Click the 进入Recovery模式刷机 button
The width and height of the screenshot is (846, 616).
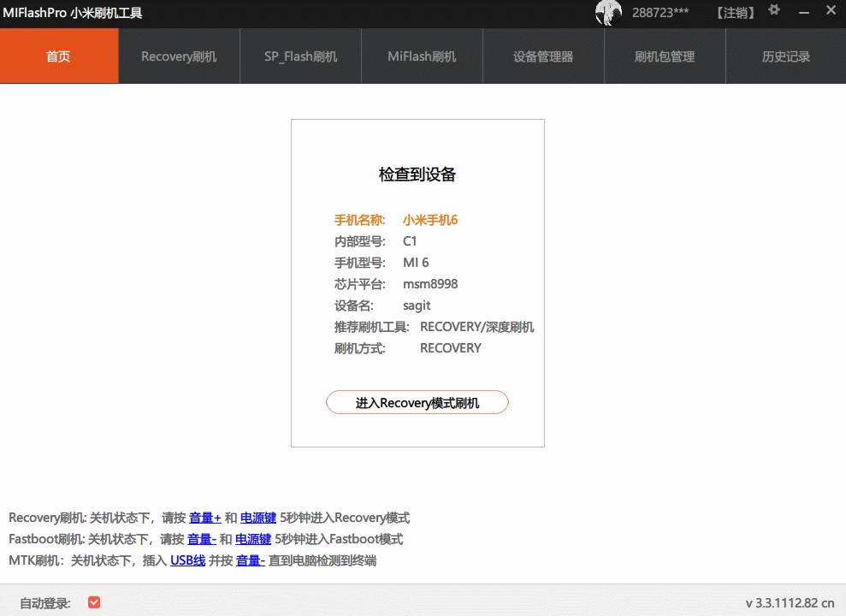417,402
